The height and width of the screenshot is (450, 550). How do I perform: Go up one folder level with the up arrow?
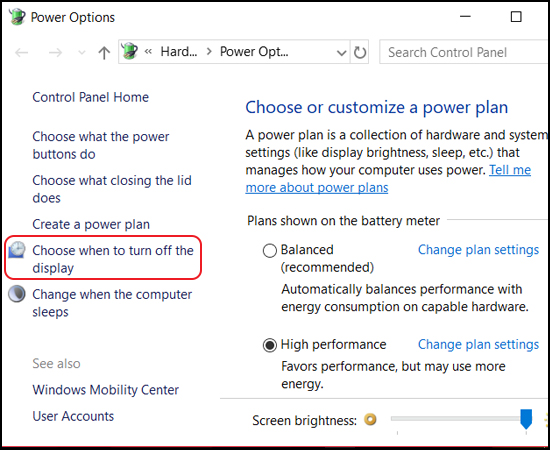[x=104, y=53]
